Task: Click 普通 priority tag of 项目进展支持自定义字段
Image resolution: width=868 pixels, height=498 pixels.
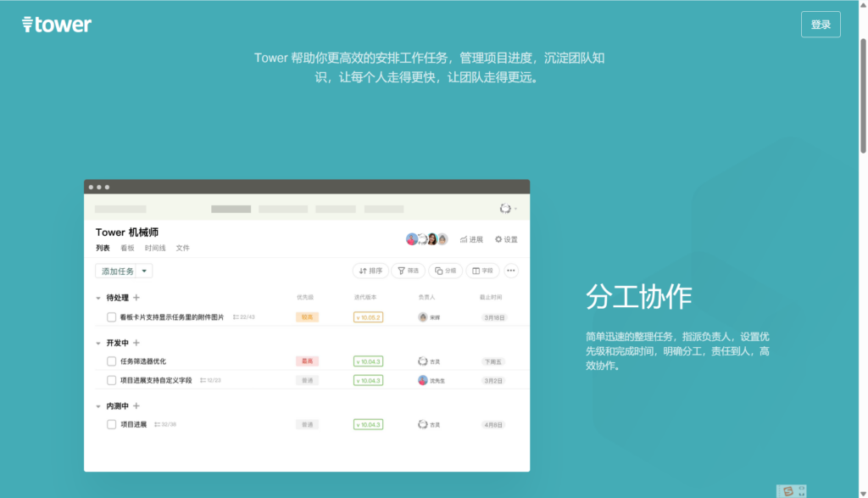Action: [x=307, y=381]
